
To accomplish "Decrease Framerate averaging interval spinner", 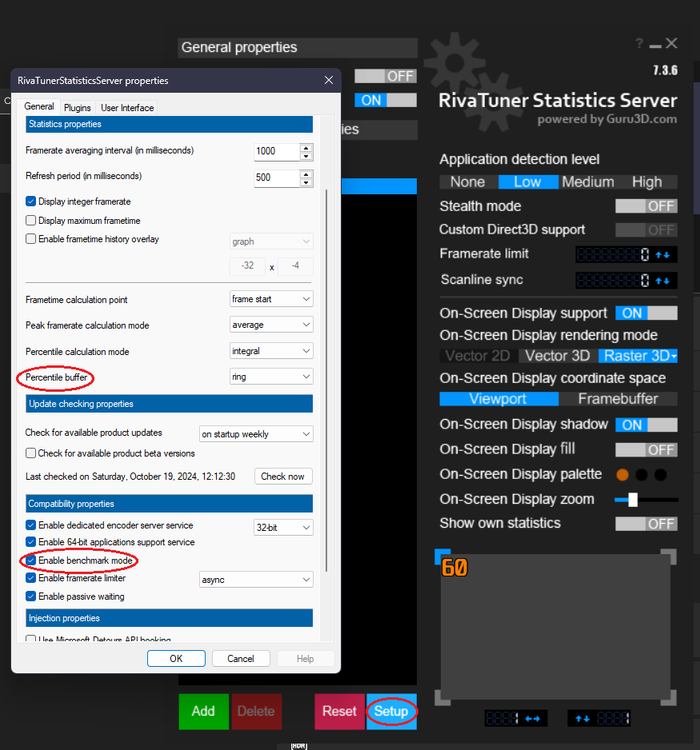I will click(306, 157).
